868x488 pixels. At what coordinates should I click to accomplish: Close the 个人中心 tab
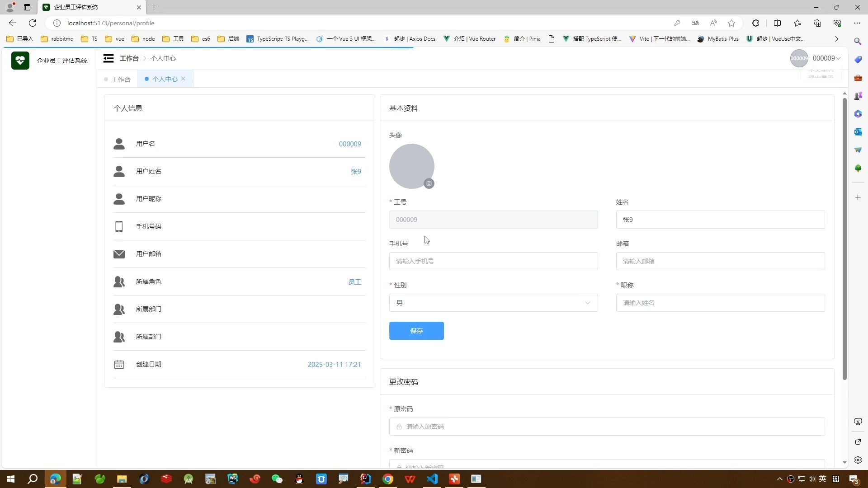point(183,79)
